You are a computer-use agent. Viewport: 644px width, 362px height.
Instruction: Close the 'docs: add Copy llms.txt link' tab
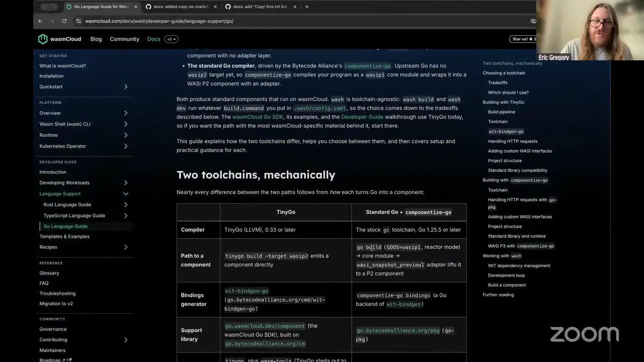click(295, 7)
